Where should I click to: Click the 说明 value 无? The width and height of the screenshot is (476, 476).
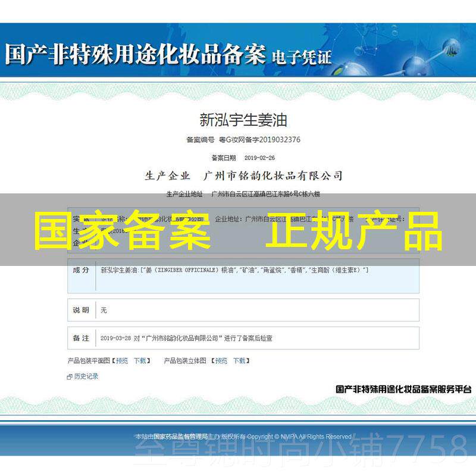[104, 310]
